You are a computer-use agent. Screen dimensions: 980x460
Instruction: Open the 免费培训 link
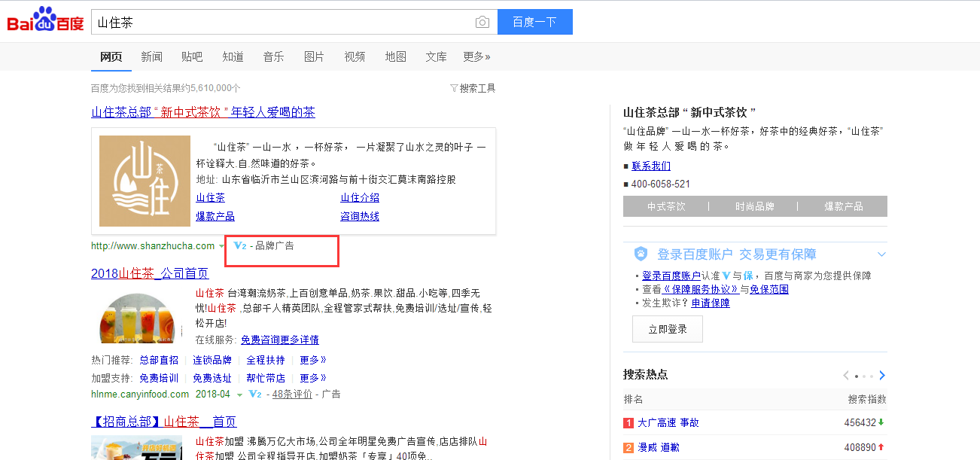click(x=159, y=378)
